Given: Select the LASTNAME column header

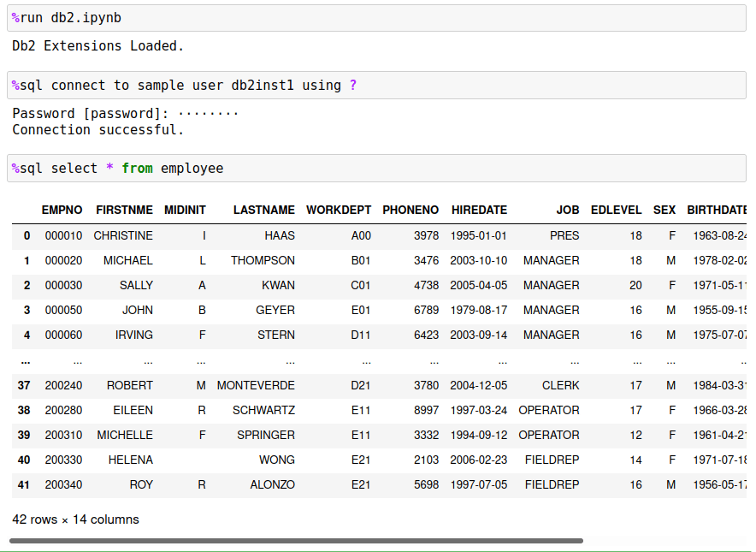Looking at the screenshot, I should (263, 210).
